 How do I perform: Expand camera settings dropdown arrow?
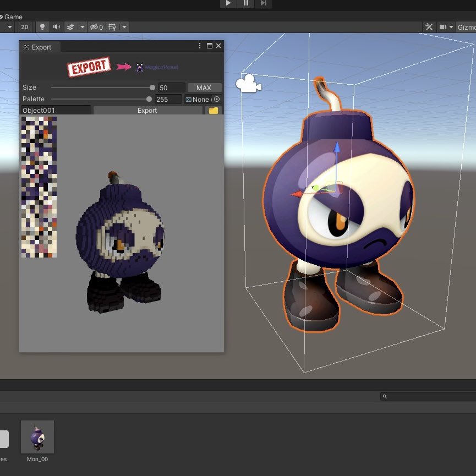click(x=451, y=27)
